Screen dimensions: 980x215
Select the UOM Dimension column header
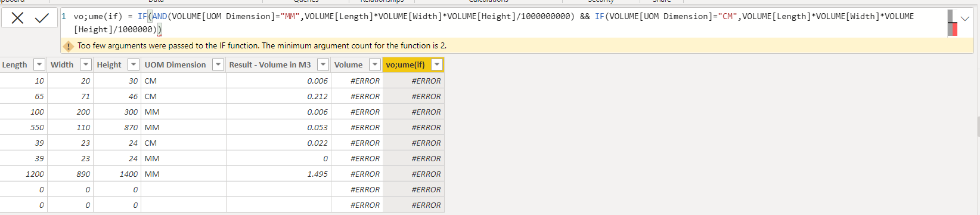175,64
